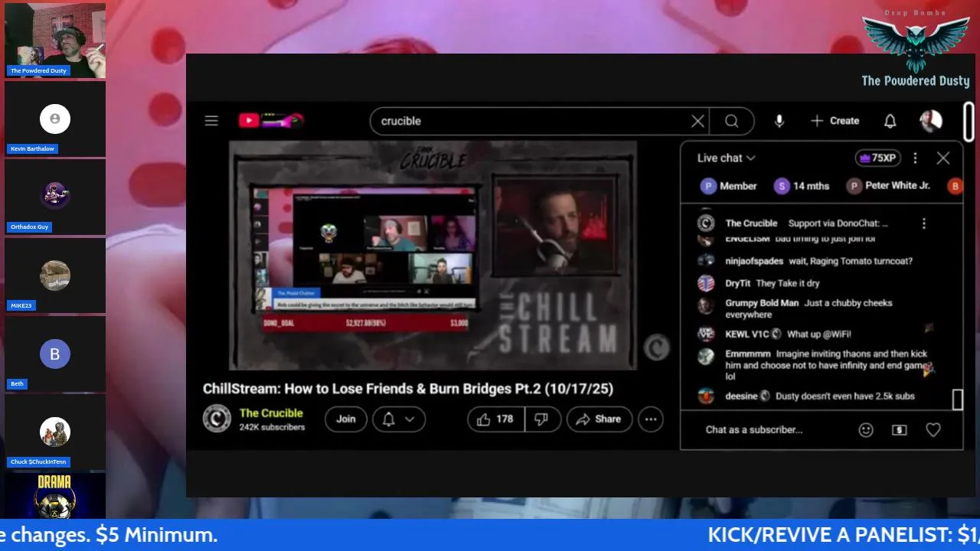
Task: Expand the notification bell dropdown
Action: pyautogui.click(x=399, y=419)
